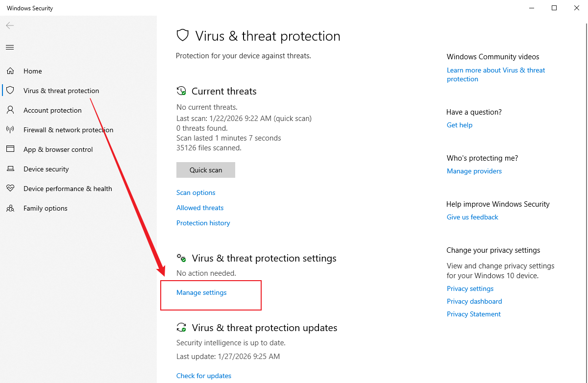Open Family options via its people icon
588x383 pixels.
click(10, 208)
